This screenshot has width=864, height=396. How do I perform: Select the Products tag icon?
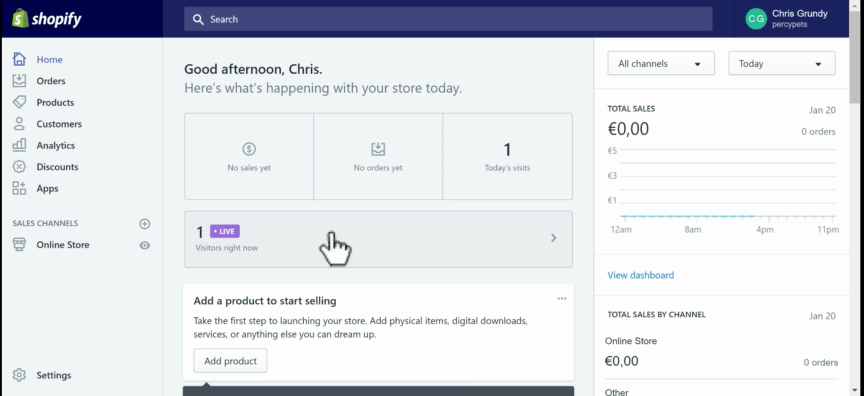[x=19, y=102]
